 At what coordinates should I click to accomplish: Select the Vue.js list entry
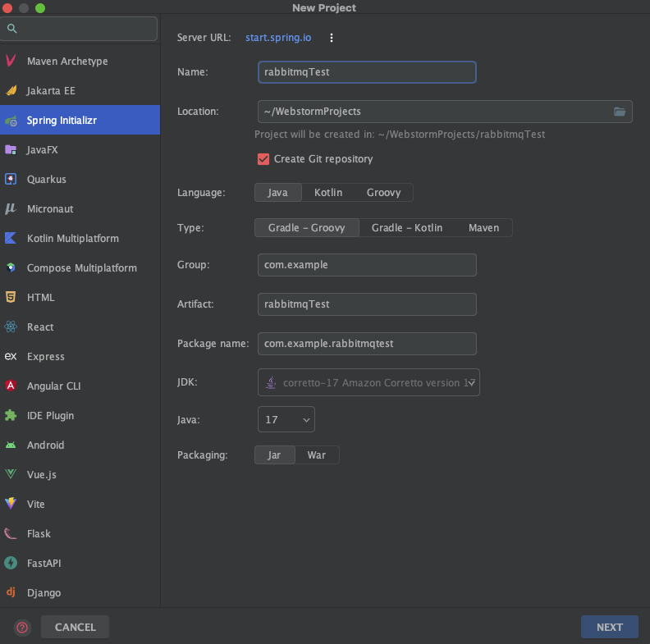[80, 474]
